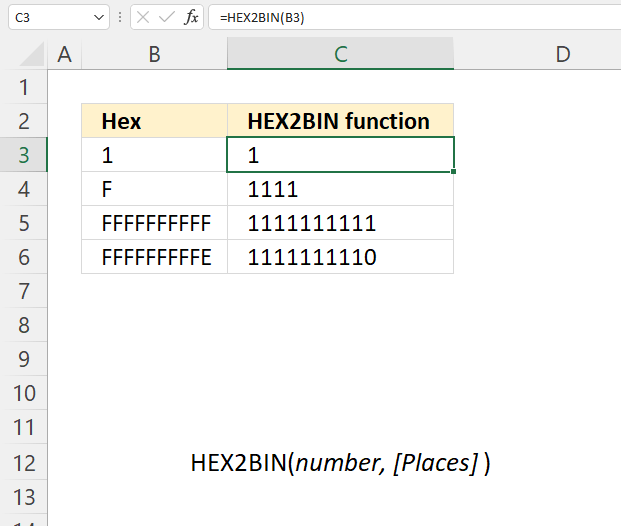This screenshot has width=621, height=526.
Task: Click the formula bar with =HEX2BIN(B3)
Action: pyautogui.click(x=414, y=17)
